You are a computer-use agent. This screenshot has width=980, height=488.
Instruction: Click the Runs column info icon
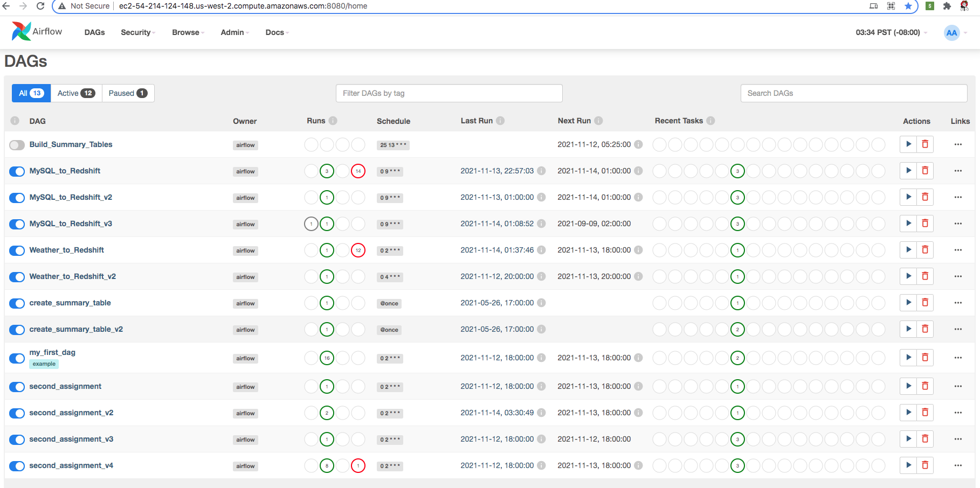pyautogui.click(x=333, y=121)
